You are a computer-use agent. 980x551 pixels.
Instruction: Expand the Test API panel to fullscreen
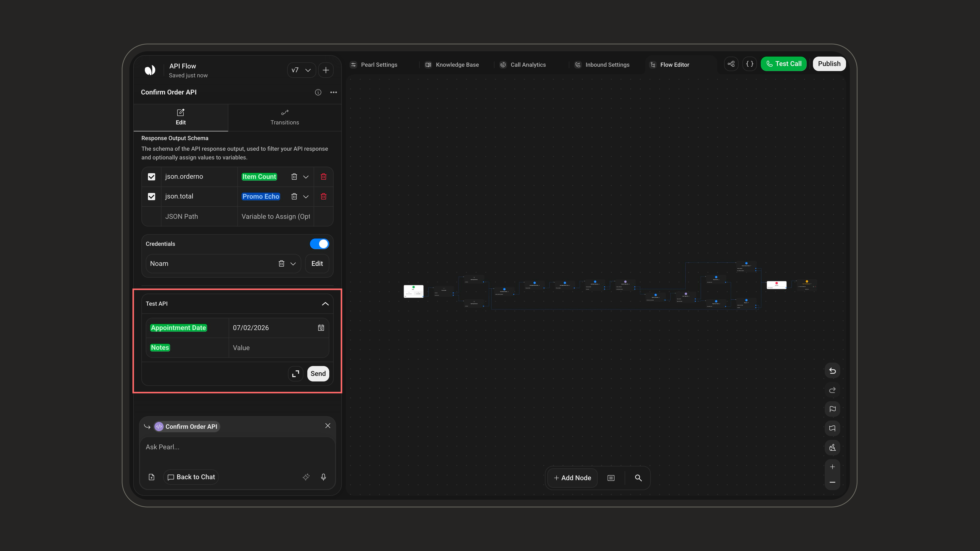(x=296, y=374)
